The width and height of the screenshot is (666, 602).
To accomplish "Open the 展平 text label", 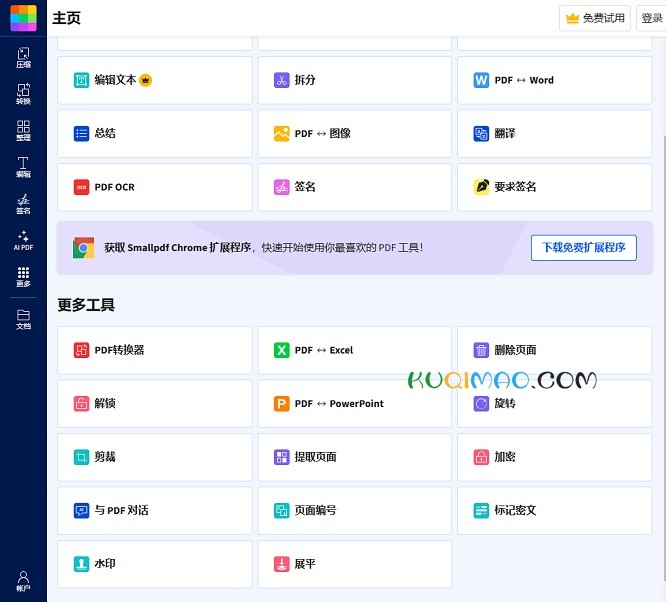I will coord(305,564).
